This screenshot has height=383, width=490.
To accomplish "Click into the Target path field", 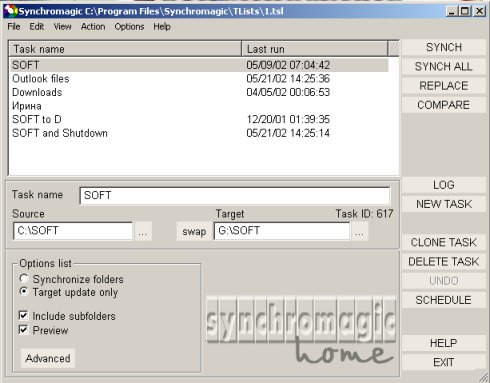I will (x=282, y=231).
